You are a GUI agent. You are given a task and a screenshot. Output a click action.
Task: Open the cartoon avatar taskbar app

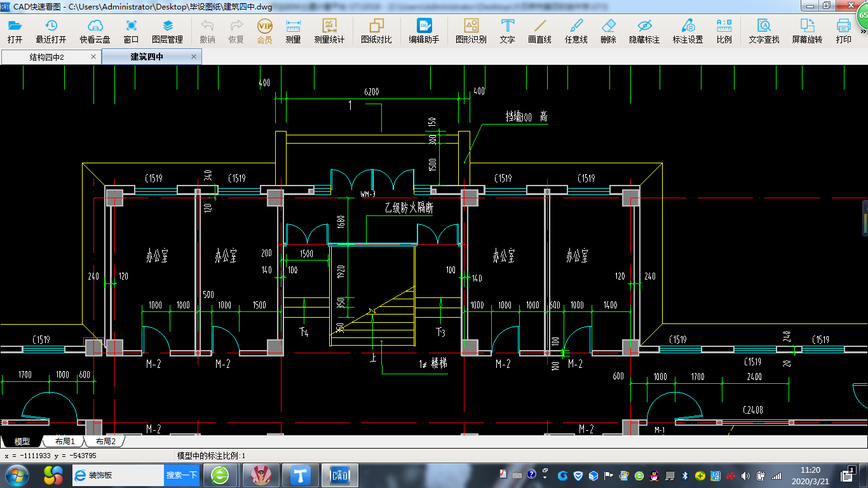261,475
